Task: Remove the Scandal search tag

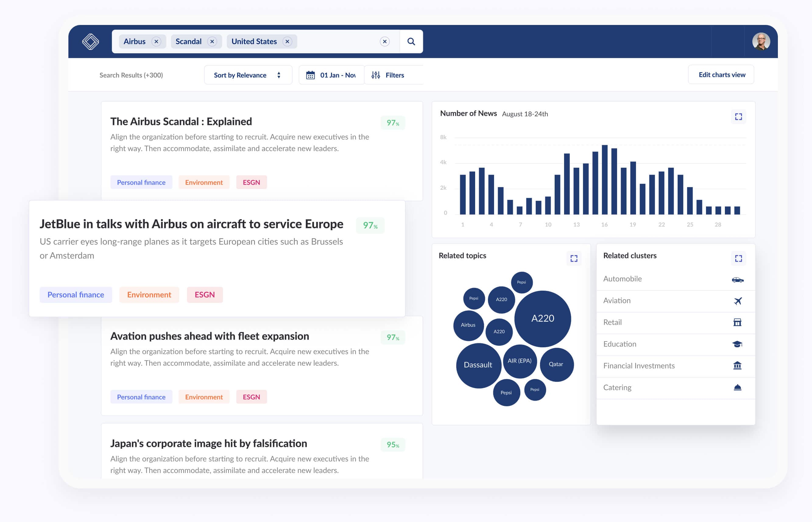Action: 212,41
